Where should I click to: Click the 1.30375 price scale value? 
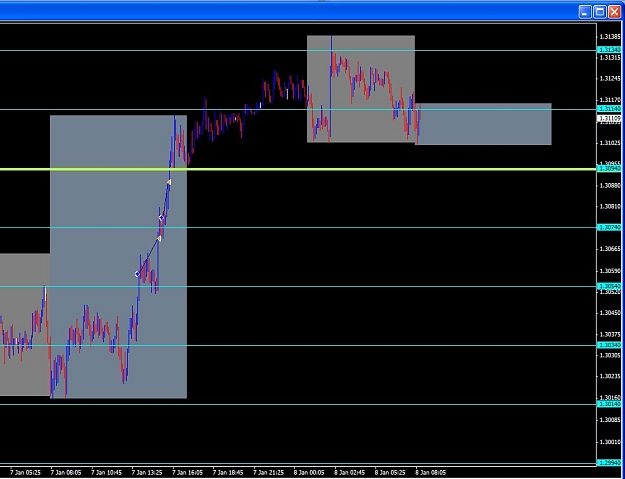click(x=610, y=334)
